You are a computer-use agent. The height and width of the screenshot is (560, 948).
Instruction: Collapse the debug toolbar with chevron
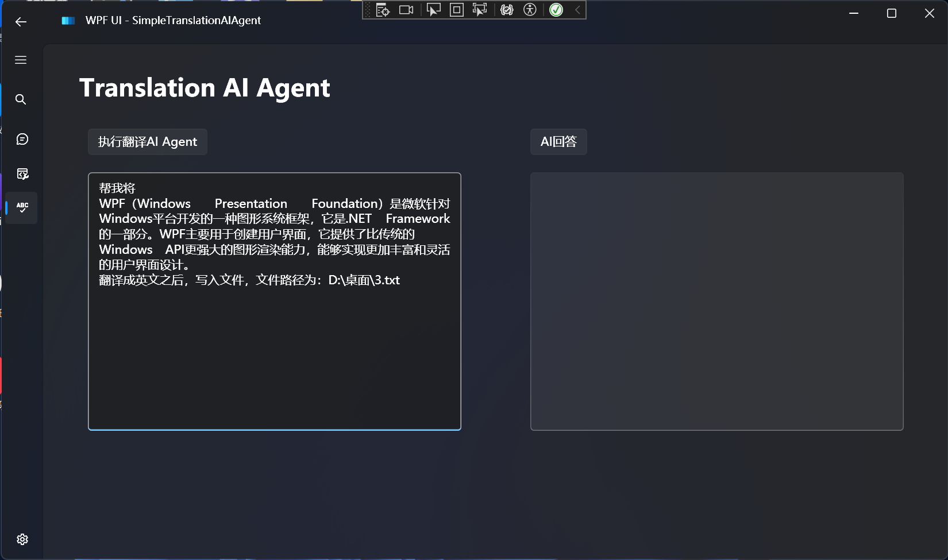tap(578, 10)
